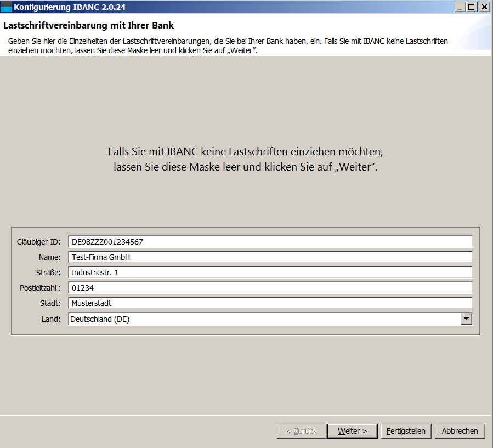Click the Fertigstellen button
493x448 pixels.
406,431
